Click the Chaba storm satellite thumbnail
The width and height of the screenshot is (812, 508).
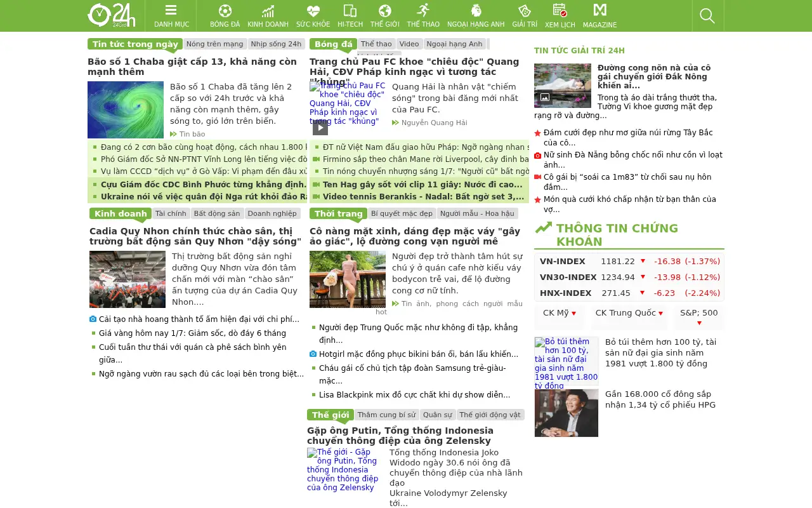pyautogui.click(x=126, y=110)
